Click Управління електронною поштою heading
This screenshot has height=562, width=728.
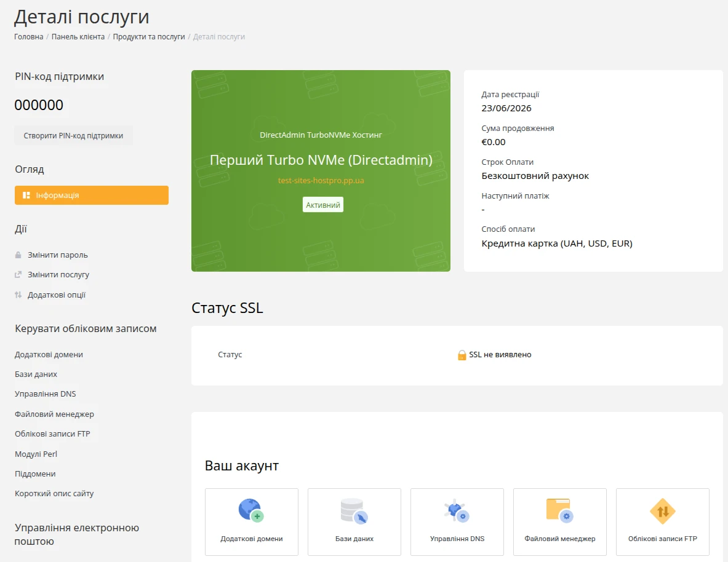click(x=77, y=534)
